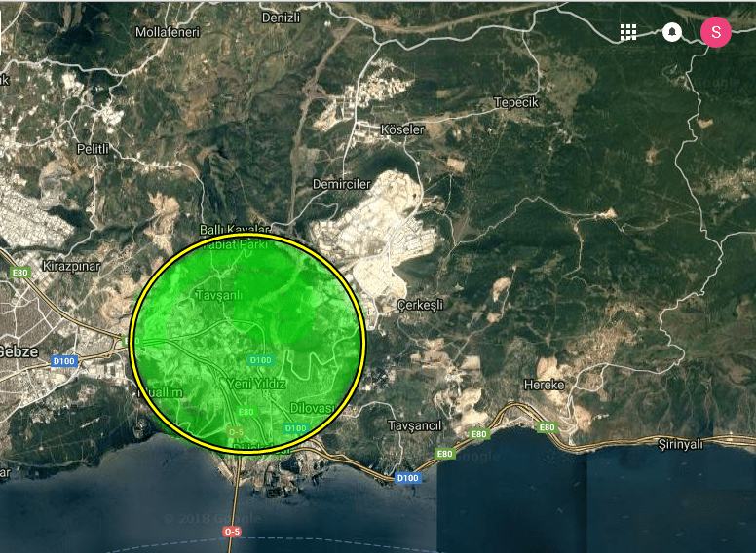Open the Google apps grid icon

point(628,32)
